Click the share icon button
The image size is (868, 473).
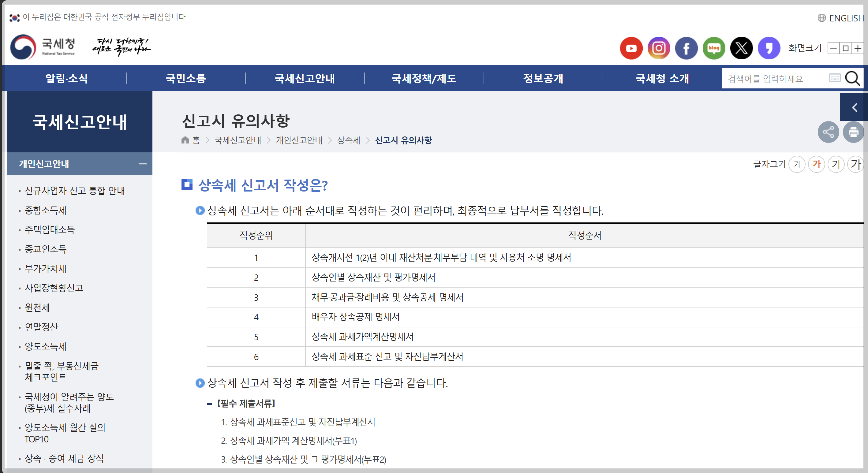(828, 132)
